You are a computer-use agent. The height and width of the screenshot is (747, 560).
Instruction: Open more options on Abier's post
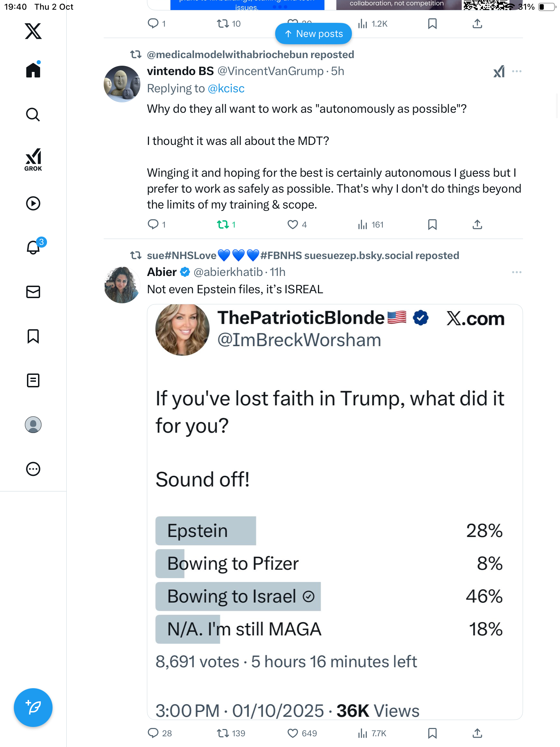(x=517, y=272)
